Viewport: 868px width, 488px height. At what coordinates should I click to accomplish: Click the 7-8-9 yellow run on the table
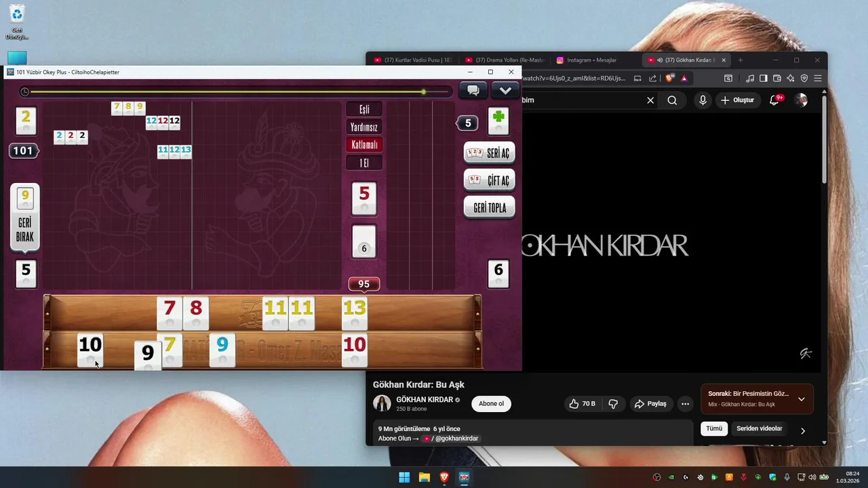128,108
